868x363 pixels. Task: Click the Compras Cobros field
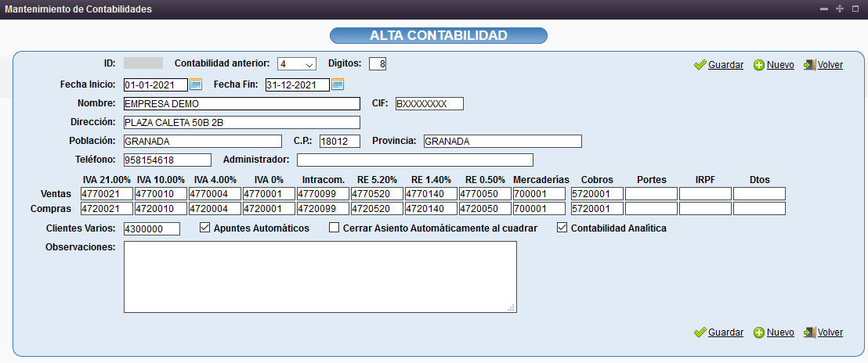pyautogui.click(x=597, y=209)
